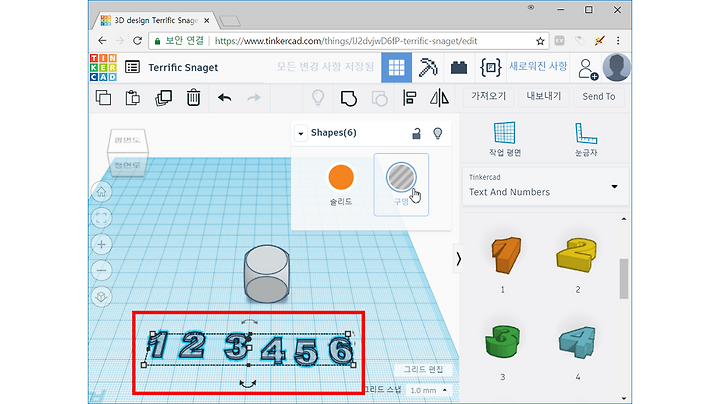Collapse the shapes side panel chevron
The width and height of the screenshot is (720, 404).
[458, 259]
